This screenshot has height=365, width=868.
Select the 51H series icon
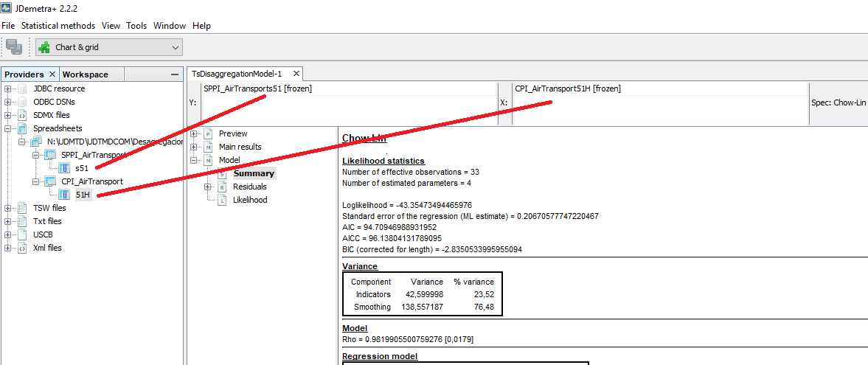(64, 195)
